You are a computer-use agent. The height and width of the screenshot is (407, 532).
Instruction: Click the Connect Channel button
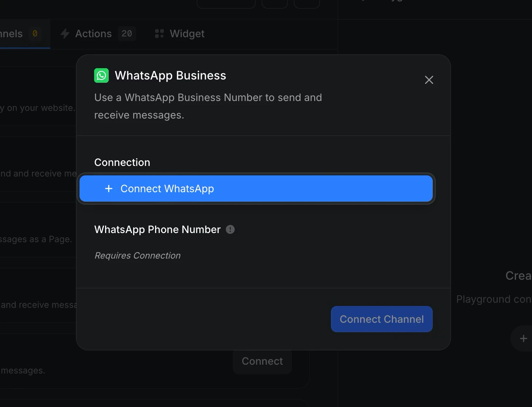point(381,319)
